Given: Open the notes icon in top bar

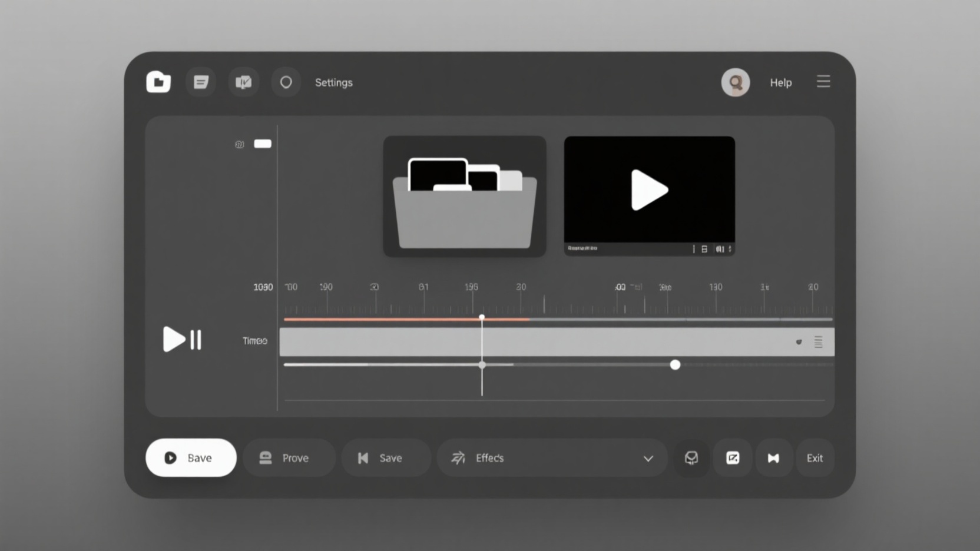Looking at the screenshot, I should (201, 82).
